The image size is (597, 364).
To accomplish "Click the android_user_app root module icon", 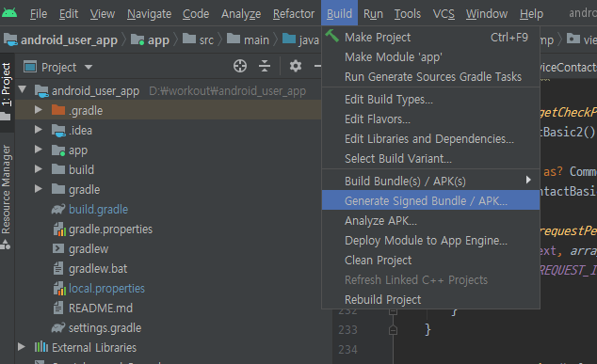I will click(41, 90).
